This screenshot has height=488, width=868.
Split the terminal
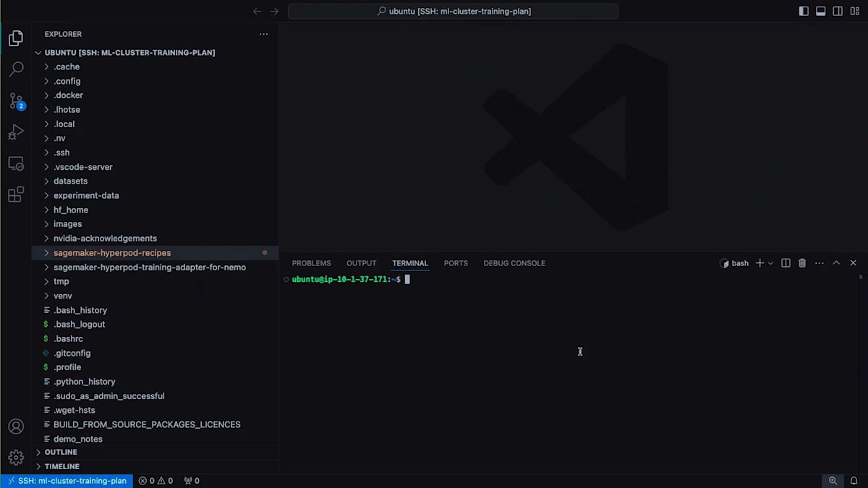click(786, 263)
